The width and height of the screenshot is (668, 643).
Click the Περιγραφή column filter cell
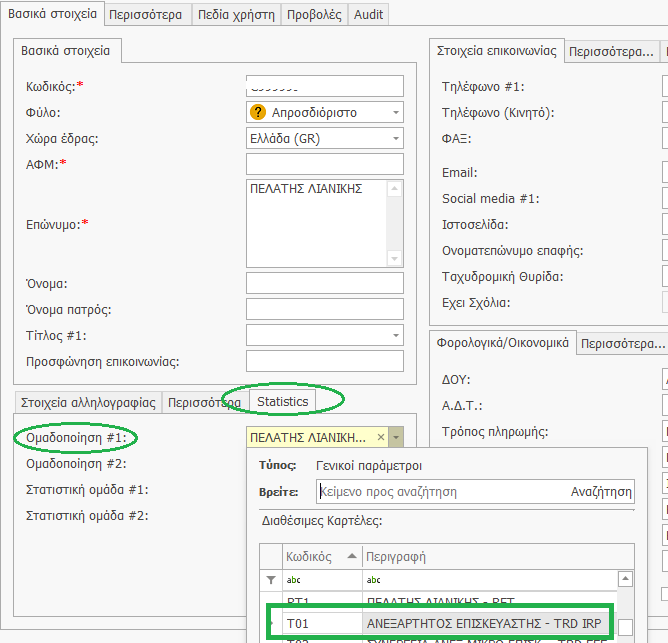tap(489, 580)
